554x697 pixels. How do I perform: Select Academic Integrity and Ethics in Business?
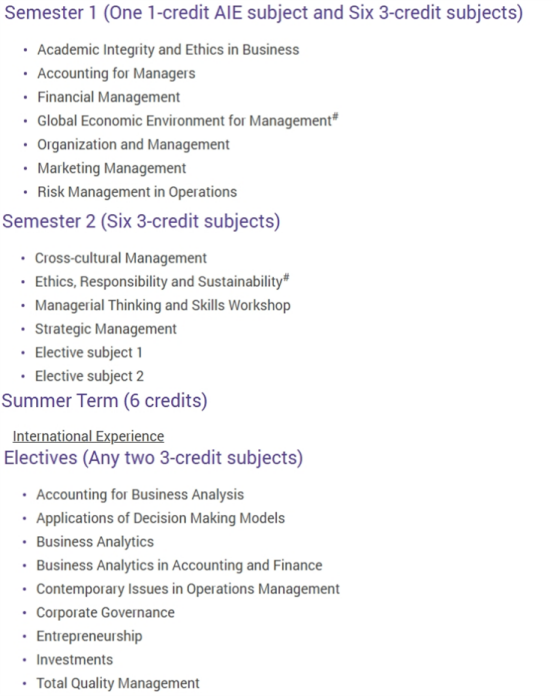pyautogui.click(x=168, y=50)
